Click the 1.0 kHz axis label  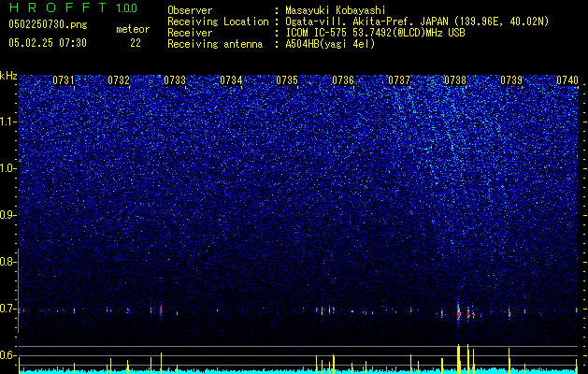click(x=8, y=168)
